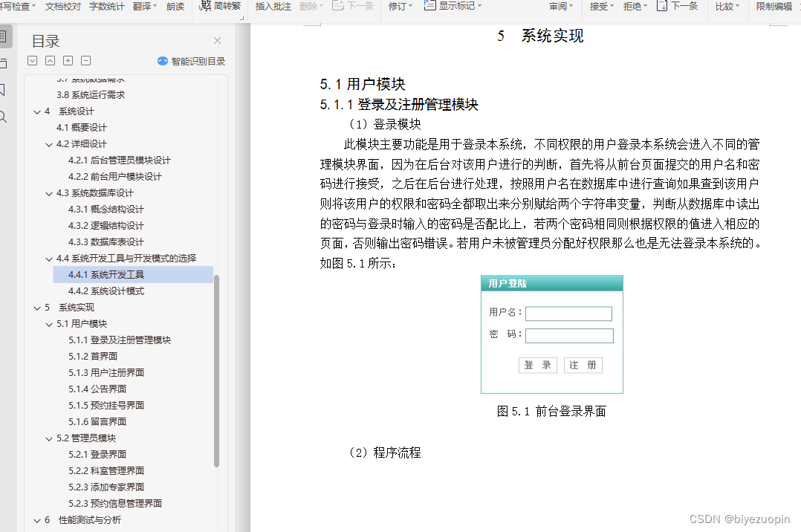Screen dimensions: 801x532
Task: Click the collapse-all minus icon in 目录 panel
Action: [x=86, y=60]
